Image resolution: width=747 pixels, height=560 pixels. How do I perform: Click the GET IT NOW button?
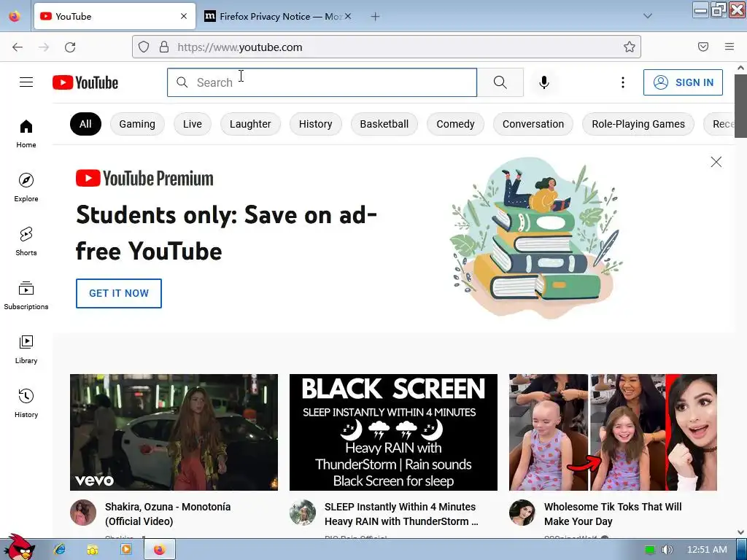[119, 293]
